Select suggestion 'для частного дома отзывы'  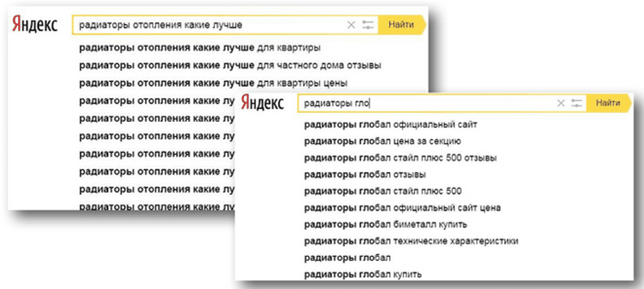[x=230, y=65]
